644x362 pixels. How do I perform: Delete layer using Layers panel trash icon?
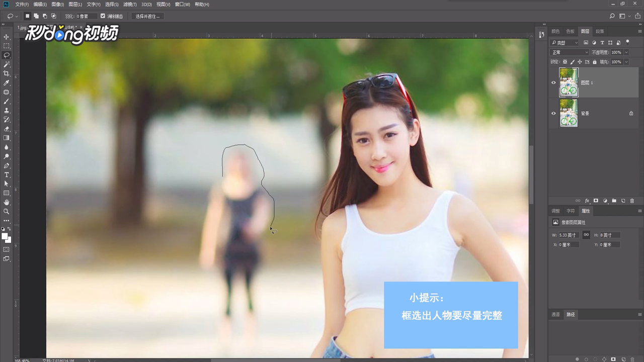tap(632, 201)
